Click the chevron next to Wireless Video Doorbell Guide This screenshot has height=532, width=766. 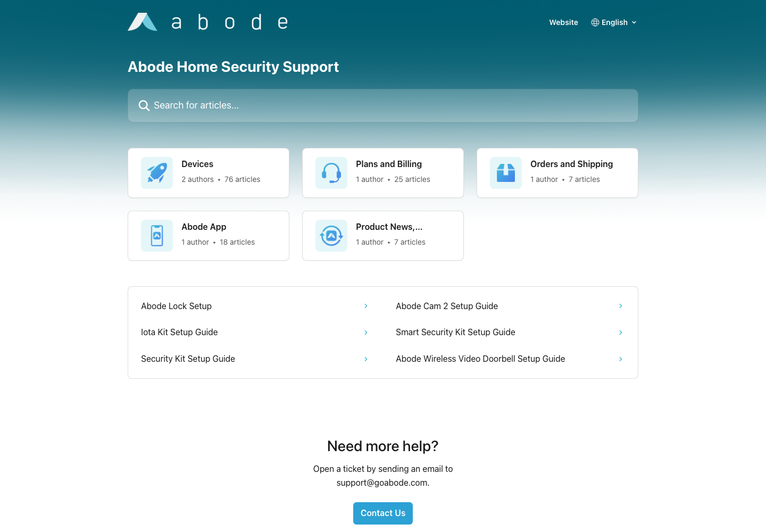621,359
